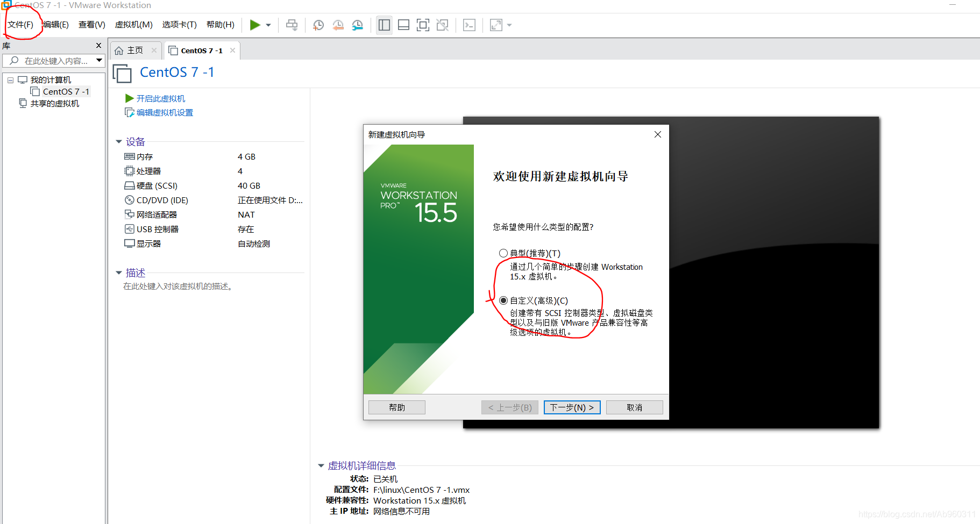Click the memory value 4 GB
The width and height of the screenshot is (980, 524).
coord(246,156)
